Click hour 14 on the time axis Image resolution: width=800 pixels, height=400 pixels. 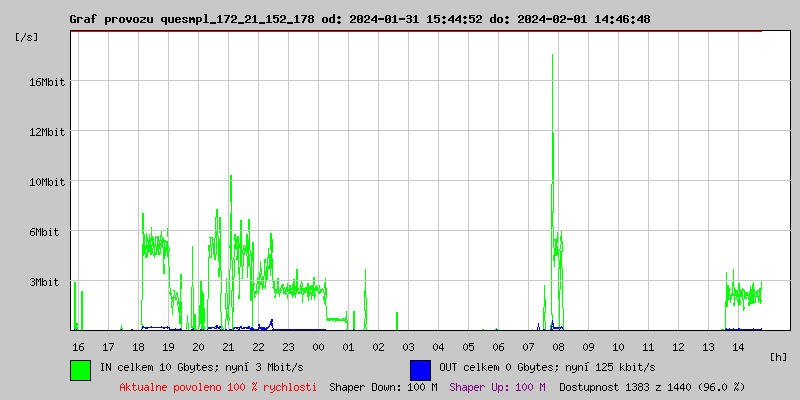click(x=738, y=346)
